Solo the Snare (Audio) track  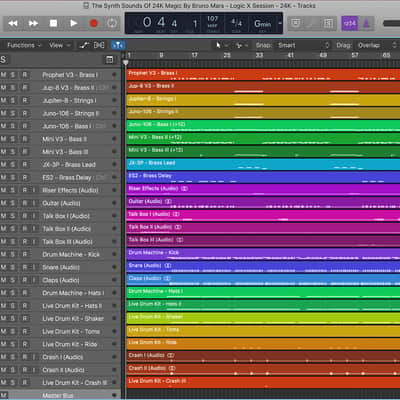(x=13, y=267)
